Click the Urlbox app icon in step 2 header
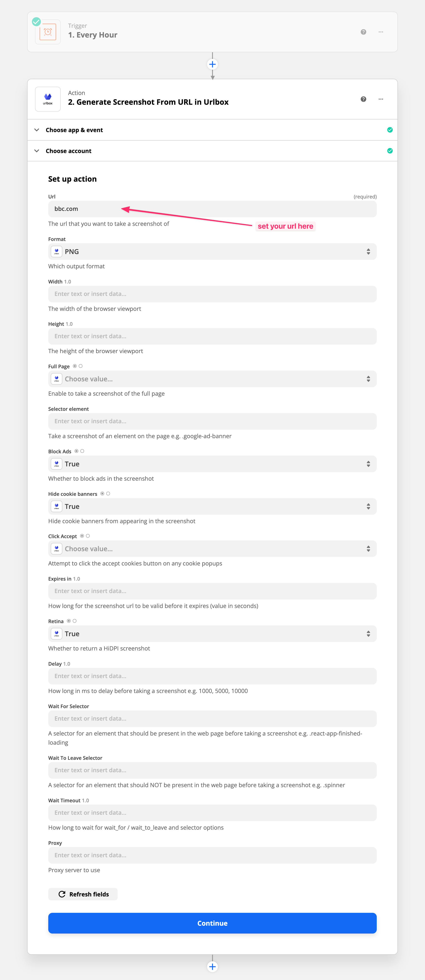The width and height of the screenshot is (425, 980). [47, 99]
